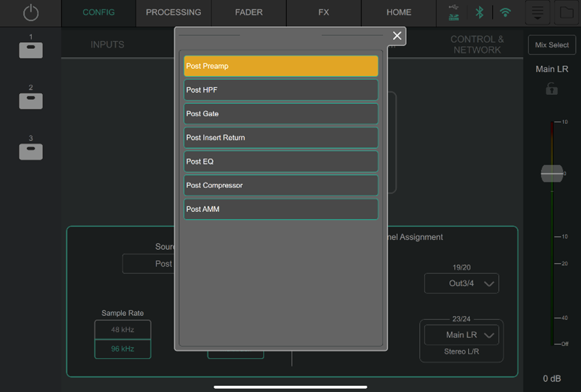This screenshot has height=392, width=581.
Task: Select Post Compressor option
Action: click(281, 186)
